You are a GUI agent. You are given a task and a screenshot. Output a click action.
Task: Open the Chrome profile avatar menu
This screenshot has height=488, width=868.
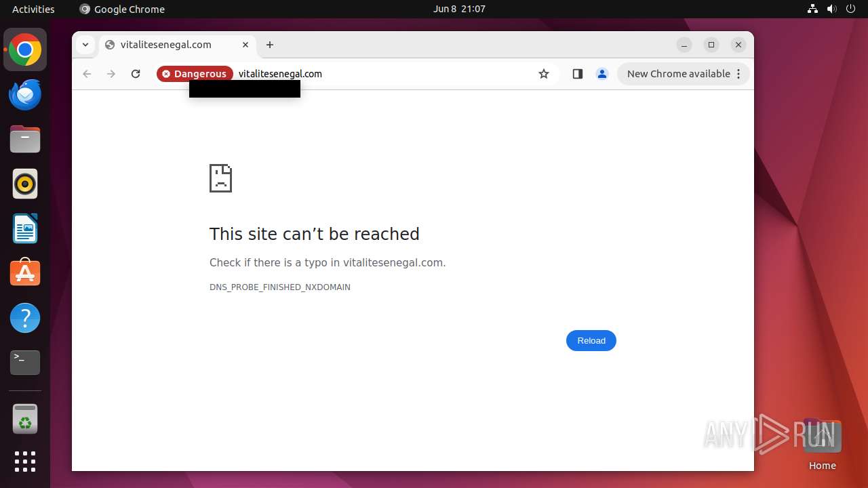click(x=601, y=74)
